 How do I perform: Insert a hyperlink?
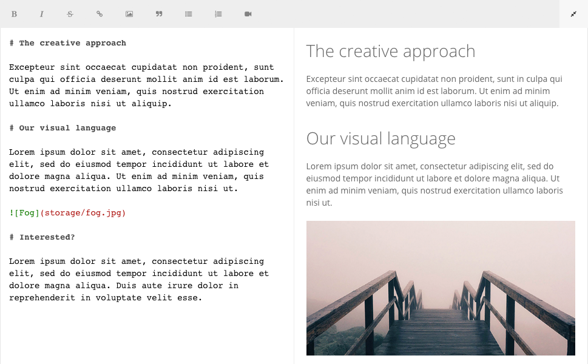pyautogui.click(x=100, y=14)
